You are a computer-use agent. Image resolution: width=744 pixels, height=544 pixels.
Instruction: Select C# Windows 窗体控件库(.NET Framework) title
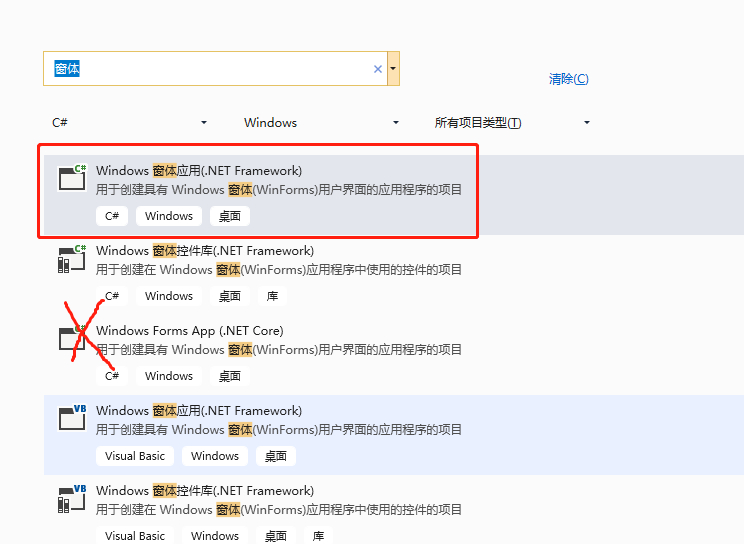pyautogui.click(x=205, y=251)
